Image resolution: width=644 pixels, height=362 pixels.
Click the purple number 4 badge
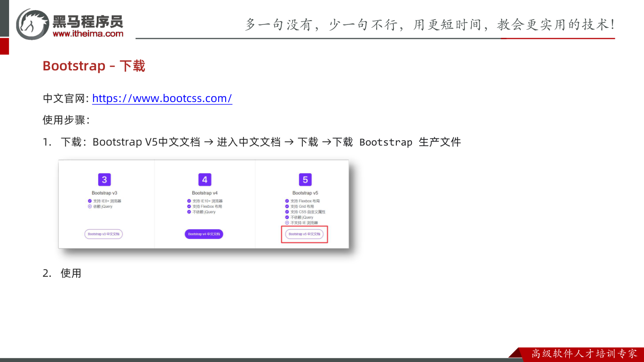[205, 180]
